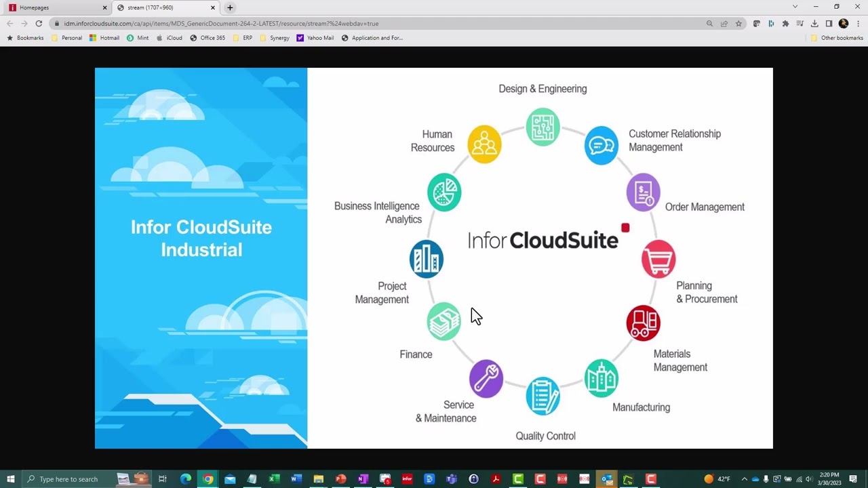Image resolution: width=868 pixels, height=488 pixels.
Task: Select the stream (1707×960) tab
Action: click(165, 7)
